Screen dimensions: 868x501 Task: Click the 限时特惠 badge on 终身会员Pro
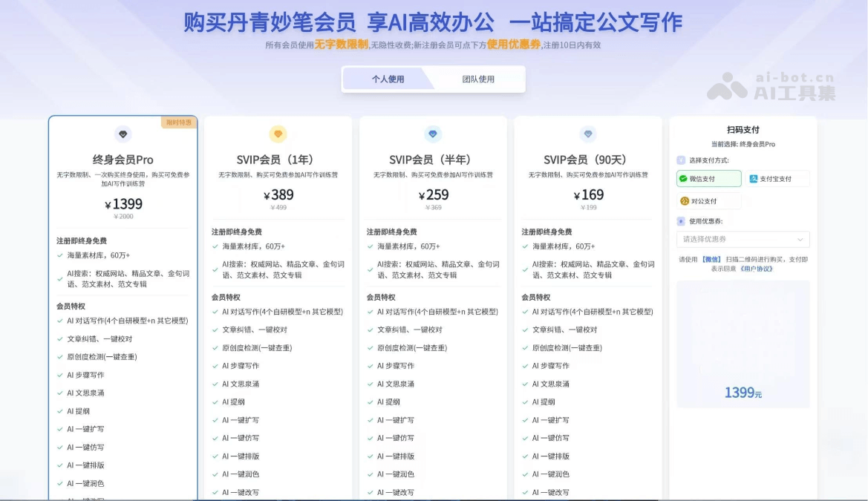(x=179, y=122)
